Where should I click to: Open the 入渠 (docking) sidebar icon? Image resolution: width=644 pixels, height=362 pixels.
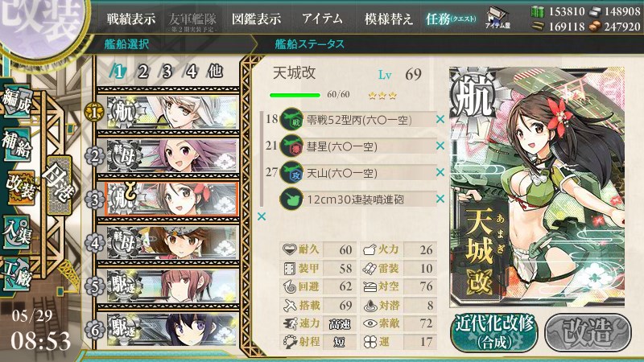point(16,232)
